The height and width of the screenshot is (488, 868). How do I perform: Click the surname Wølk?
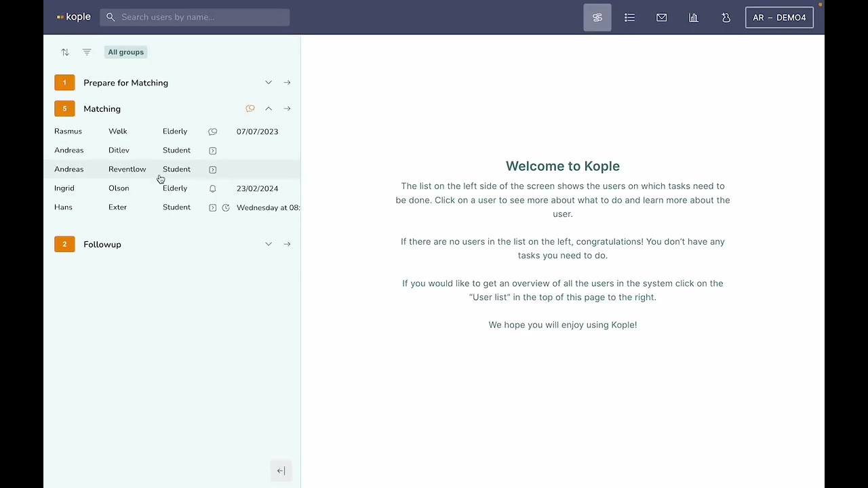pyautogui.click(x=118, y=131)
